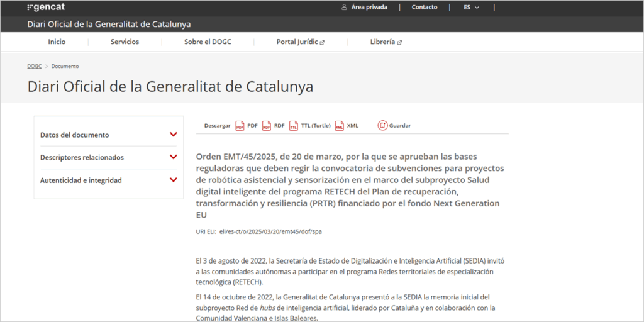Expand Datos del documento section
The height and width of the screenshot is (322, 644).
click(x=174, y=135)
